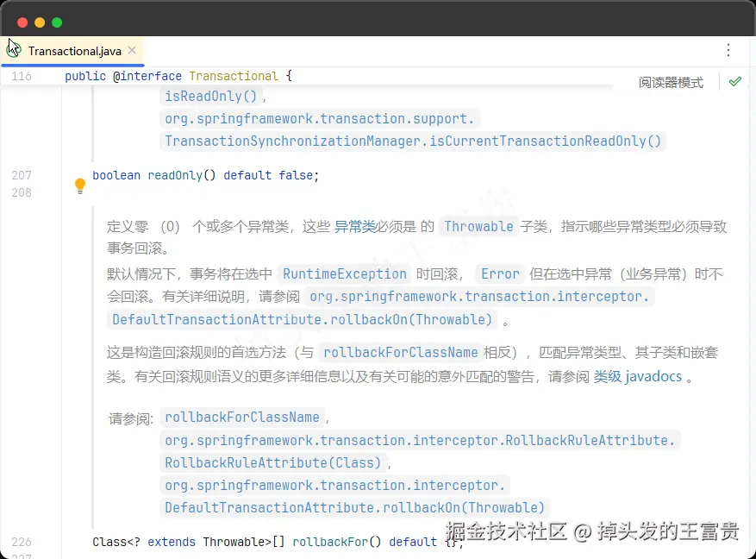Open the RollbackRuleAttribute(Class) constructor link
The width and height of the screenshot is (756, 559).
(x=272, y=462)
